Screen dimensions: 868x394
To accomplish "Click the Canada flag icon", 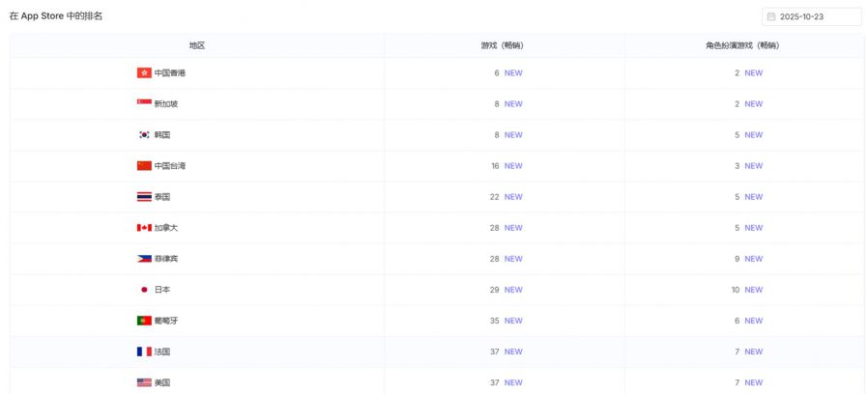I will pos(144,227).
